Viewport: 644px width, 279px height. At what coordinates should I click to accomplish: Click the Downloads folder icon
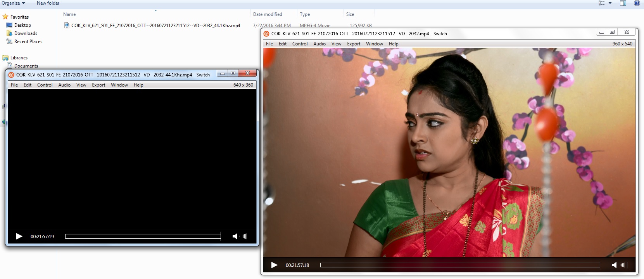click(9, 33)
